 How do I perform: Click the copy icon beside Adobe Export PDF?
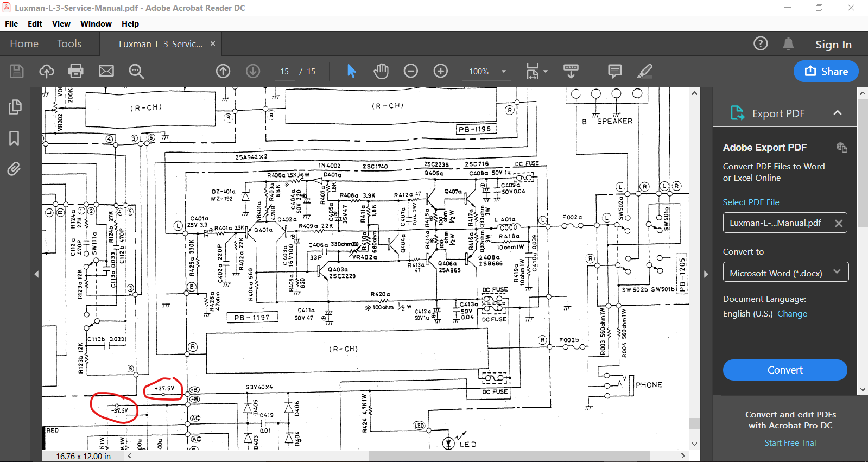[x=842, y=147]
